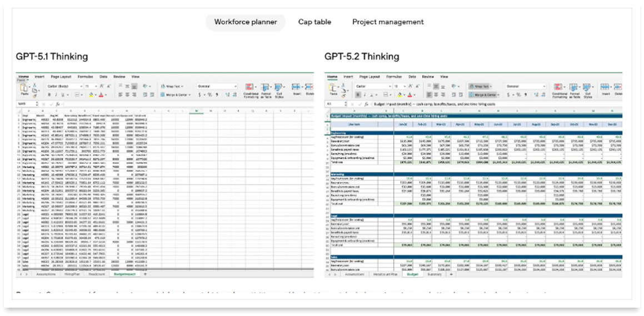Open font size 18 dropdown in GPT-5.2 spreadsheet
This screenshot has height=316, width=644.
[400, 86]
